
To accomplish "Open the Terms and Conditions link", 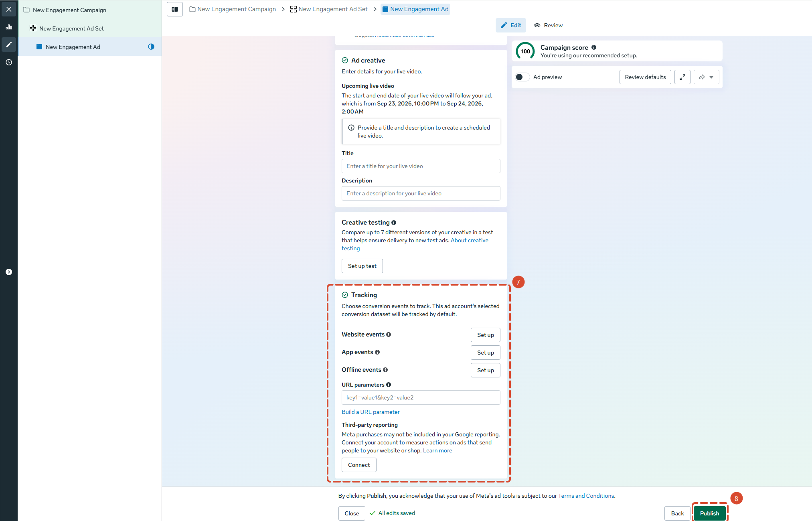I will coord(586,496).
